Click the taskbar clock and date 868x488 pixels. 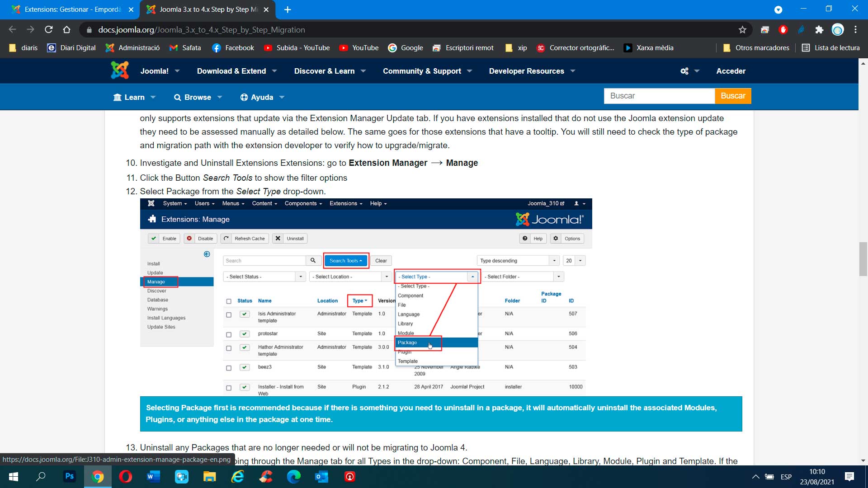(x=817, y=477)
